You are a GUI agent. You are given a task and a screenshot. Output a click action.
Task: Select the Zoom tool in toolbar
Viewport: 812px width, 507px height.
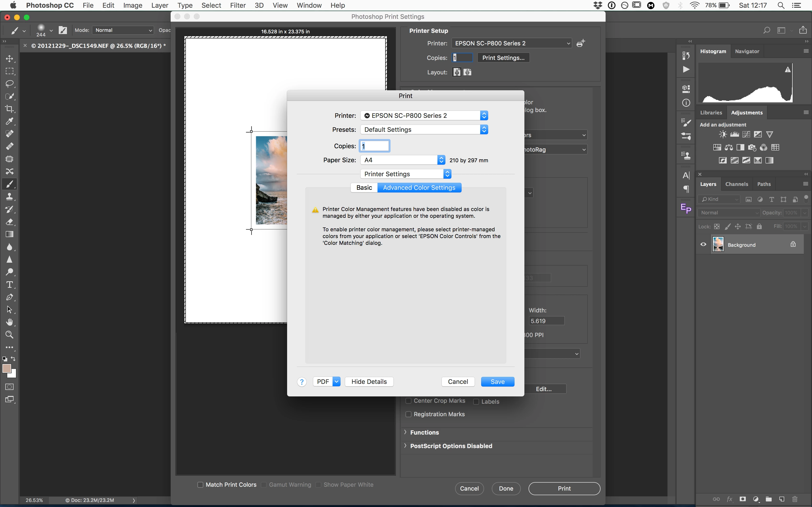[x=9, y=335]
